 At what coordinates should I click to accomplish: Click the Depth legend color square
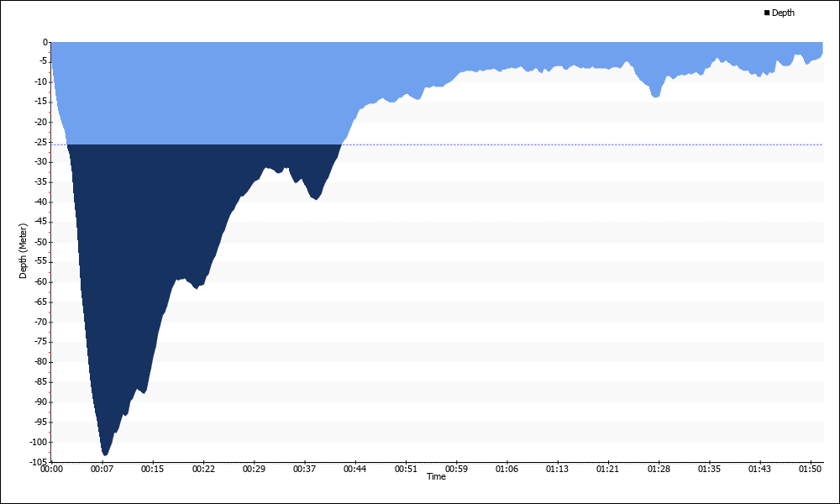(767, 13)
